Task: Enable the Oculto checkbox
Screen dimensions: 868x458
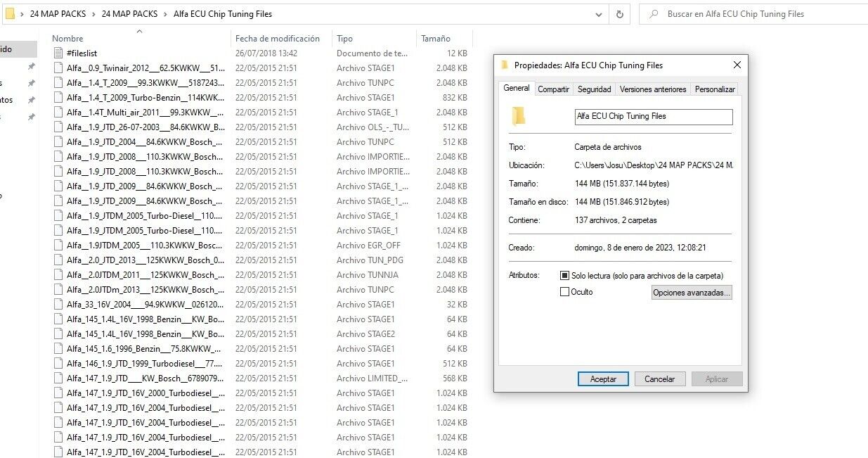Action: point(564,292)
